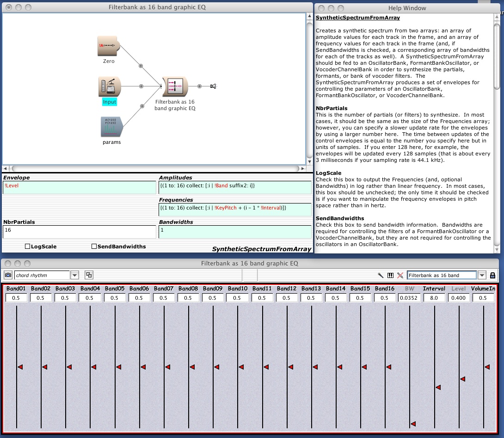Click the camera snapshot preset icon
The height and width of the screenshot is (438, 504).
(8, 275)
